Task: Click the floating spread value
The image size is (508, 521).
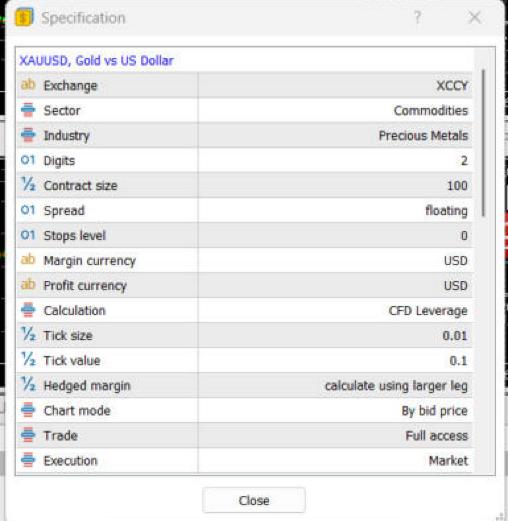Action: coord(446,211)
